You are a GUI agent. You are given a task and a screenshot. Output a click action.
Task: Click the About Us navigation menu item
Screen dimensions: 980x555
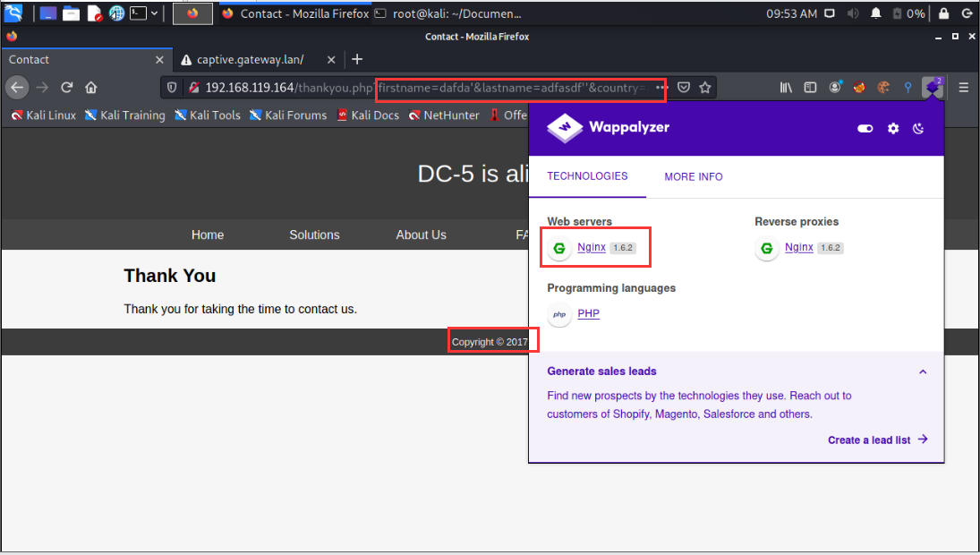[x=421, y=235]
